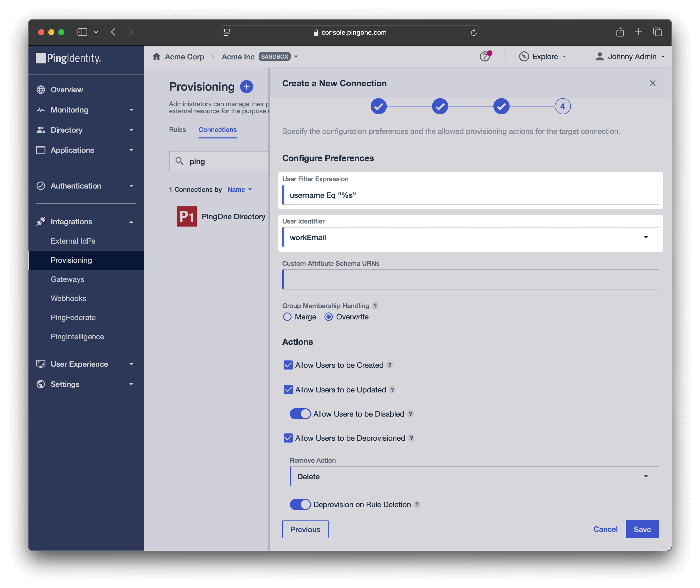Open the Remove Action dropdown
Image resolution: width=700 pixels, height=588 pixels.
click(x=474, y=476)
